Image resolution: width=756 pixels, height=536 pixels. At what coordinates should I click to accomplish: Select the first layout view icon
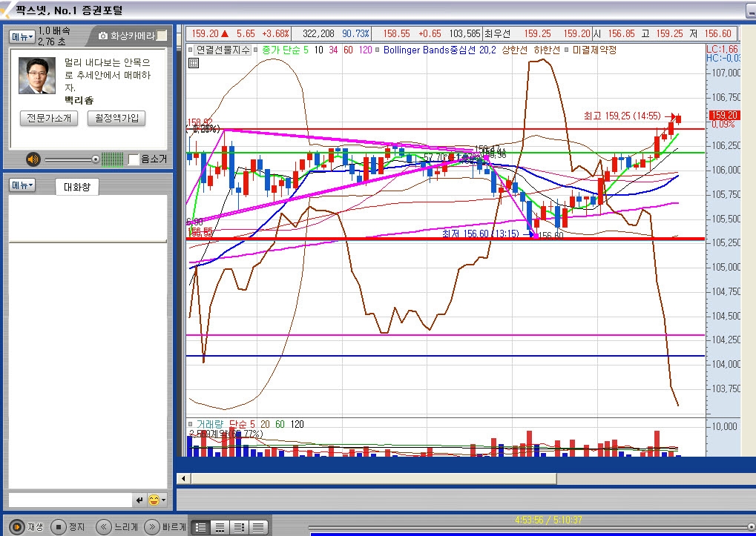click(200, 527)
